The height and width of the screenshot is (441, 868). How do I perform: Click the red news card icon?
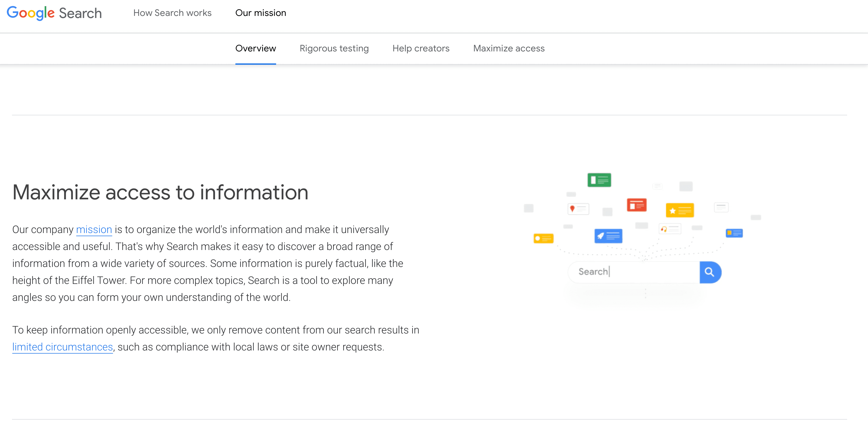pyautogui.click(x=637, y=205)
